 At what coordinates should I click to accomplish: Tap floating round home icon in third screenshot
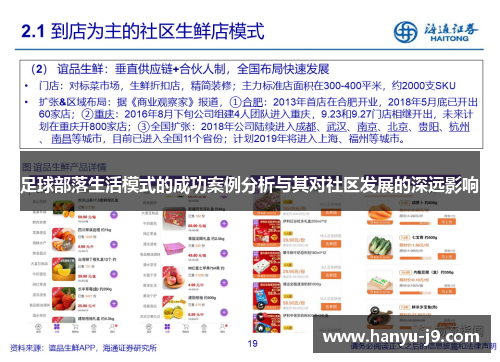(x=261, y=328)
